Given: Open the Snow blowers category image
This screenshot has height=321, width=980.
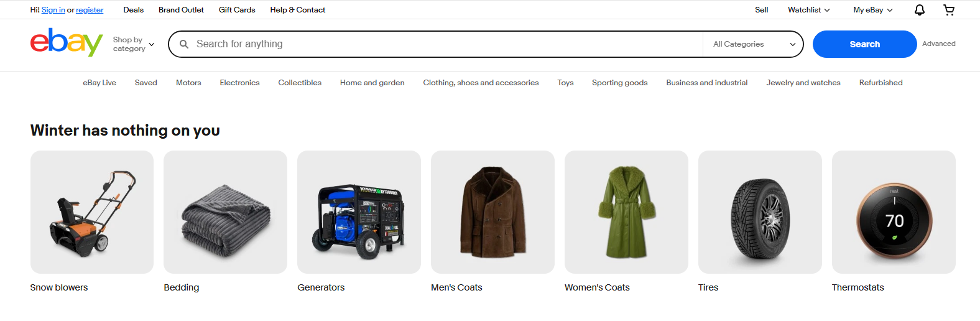Looking at the screenshot, I should pos(92,212).
